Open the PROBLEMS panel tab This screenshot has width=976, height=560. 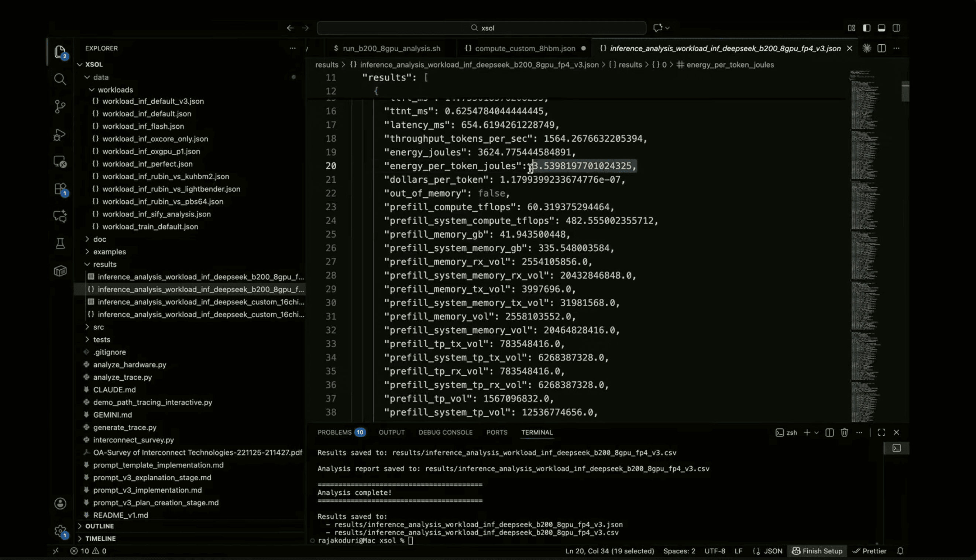point(334,432)
